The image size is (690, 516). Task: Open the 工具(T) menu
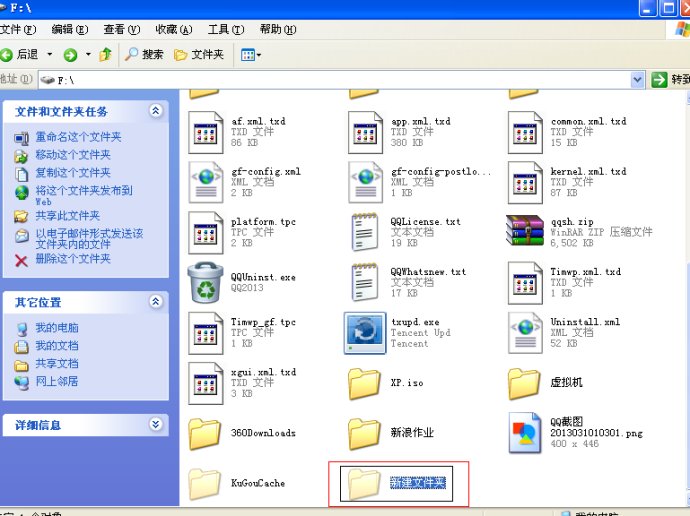(x=225, y=29)
